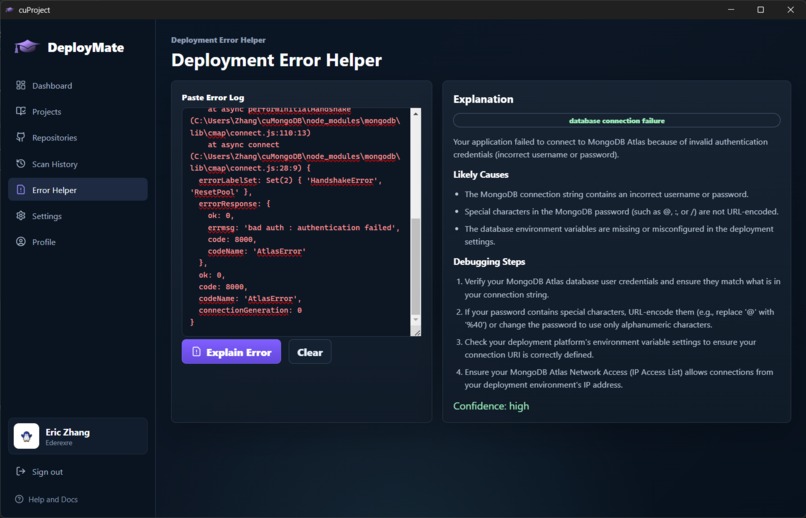Click the error log scrollbar up arrow
Image resolution: width=806 pixels, height=518 pixels.
coord(416,113)
